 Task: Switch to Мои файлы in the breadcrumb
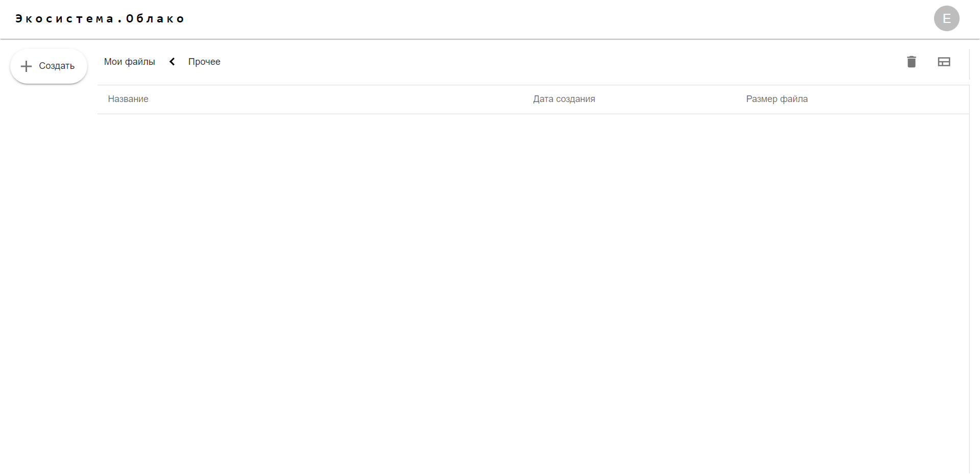pos(129,61)
